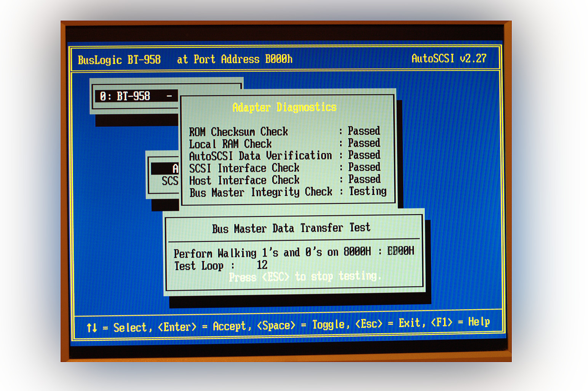
Task: Open <F1> = Help in footer
Action: tap(460, 322)
